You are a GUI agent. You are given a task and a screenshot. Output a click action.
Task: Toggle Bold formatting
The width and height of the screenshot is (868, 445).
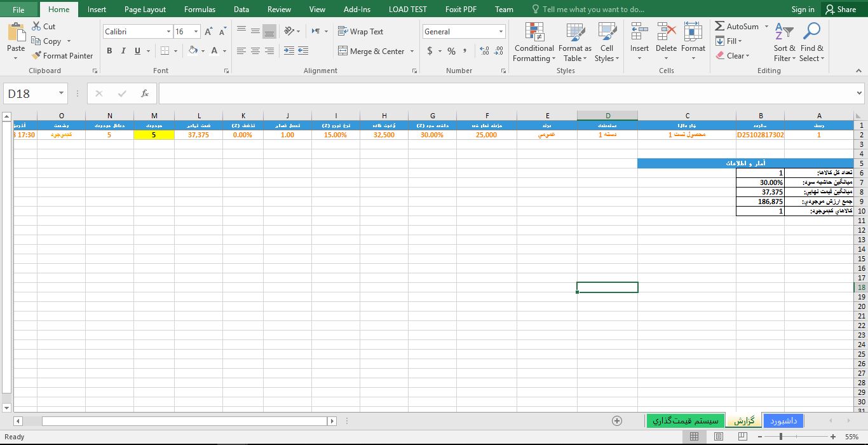pyautogui.click(x=109, y=51)
